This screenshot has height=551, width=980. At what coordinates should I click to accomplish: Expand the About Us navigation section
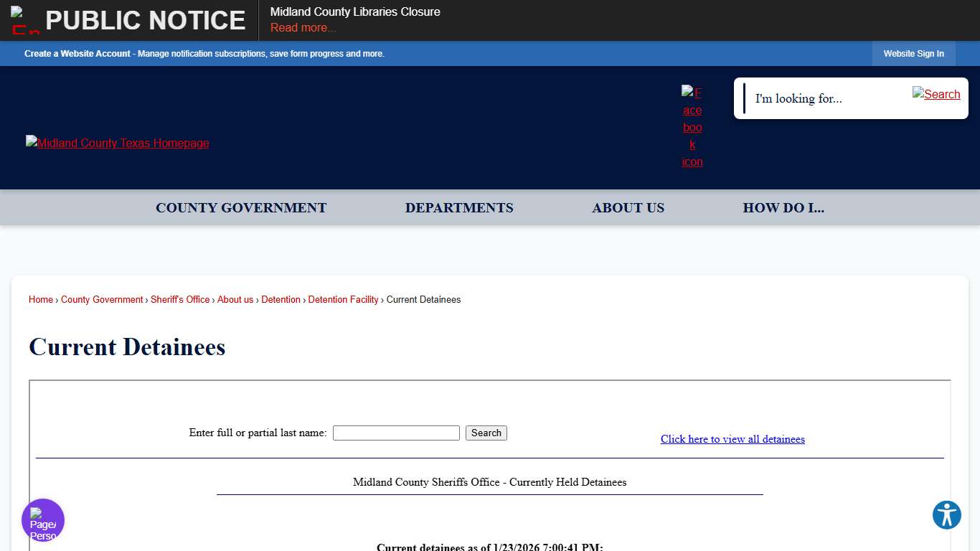(628, 207)
